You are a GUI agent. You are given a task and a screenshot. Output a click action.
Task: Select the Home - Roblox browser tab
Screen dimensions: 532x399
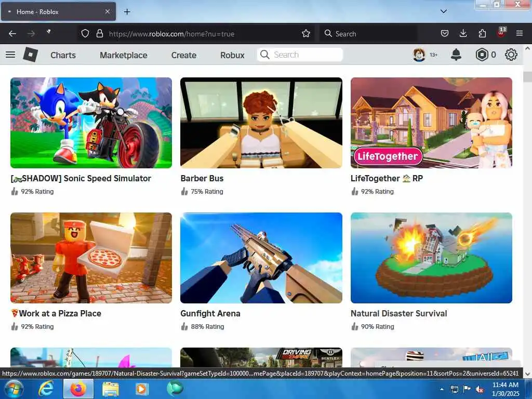click(58, 11)
